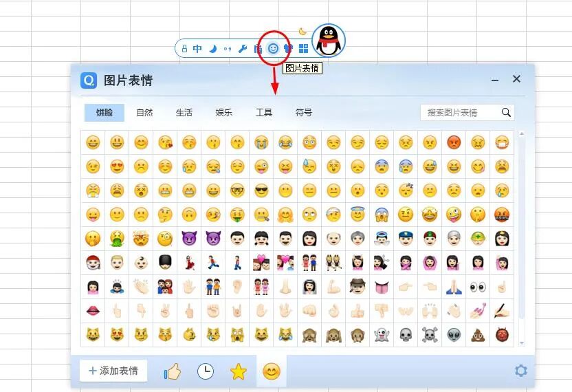The height and width of the screenshot is (392, 572).
Task: Insert the black-hat guardsman emoji
Action: coord(165,262)
